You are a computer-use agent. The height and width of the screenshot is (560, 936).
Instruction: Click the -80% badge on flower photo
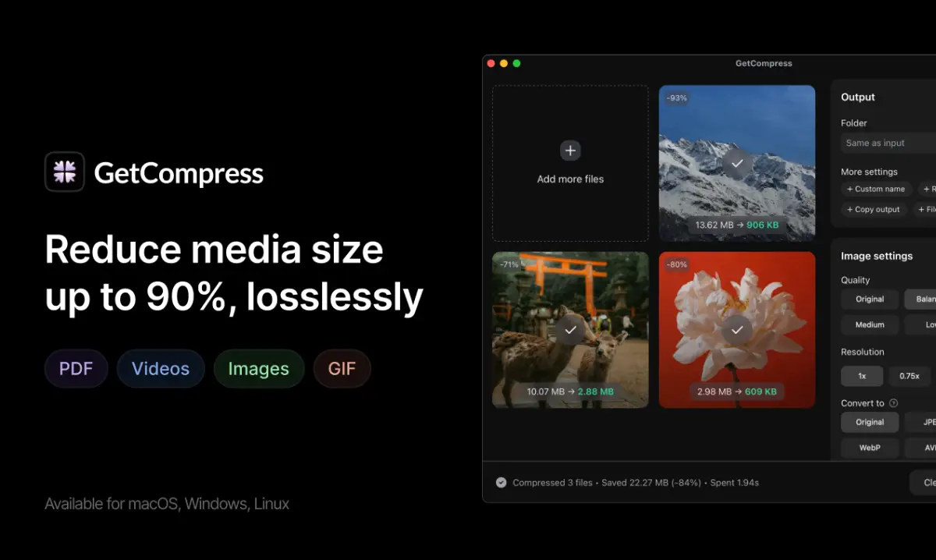click(x=677, y=264)
